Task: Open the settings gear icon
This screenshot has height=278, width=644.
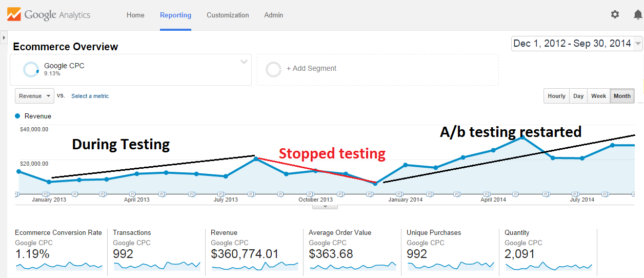Action: pos(615,14)
